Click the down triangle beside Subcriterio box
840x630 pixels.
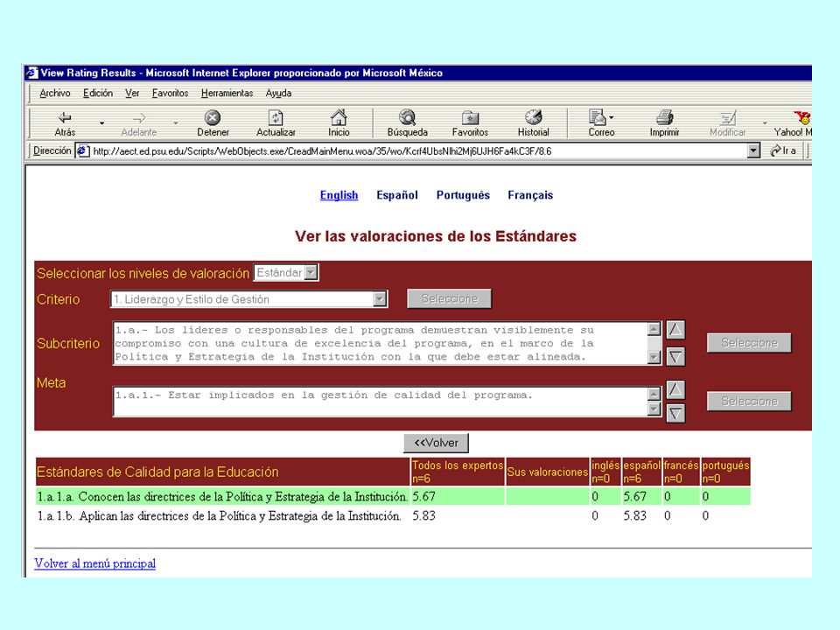point(675,356)
